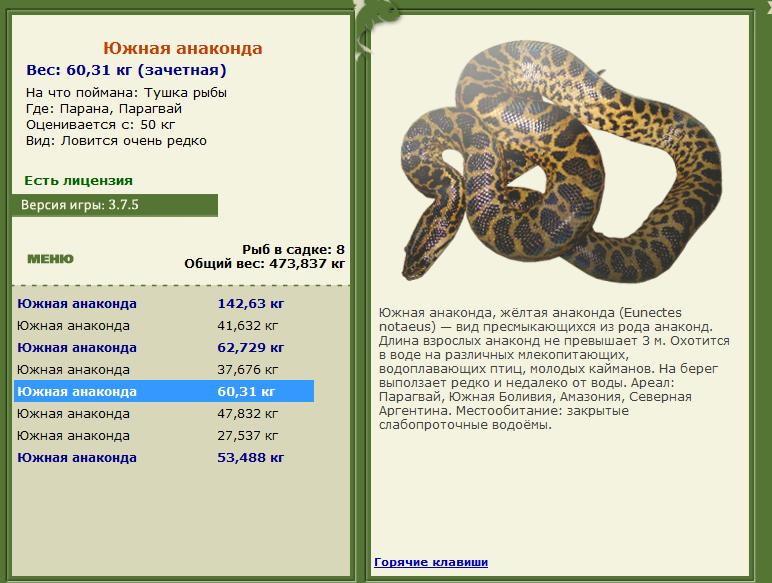
Task: Open the МЕНЮ button
Action: coord(50,259)
